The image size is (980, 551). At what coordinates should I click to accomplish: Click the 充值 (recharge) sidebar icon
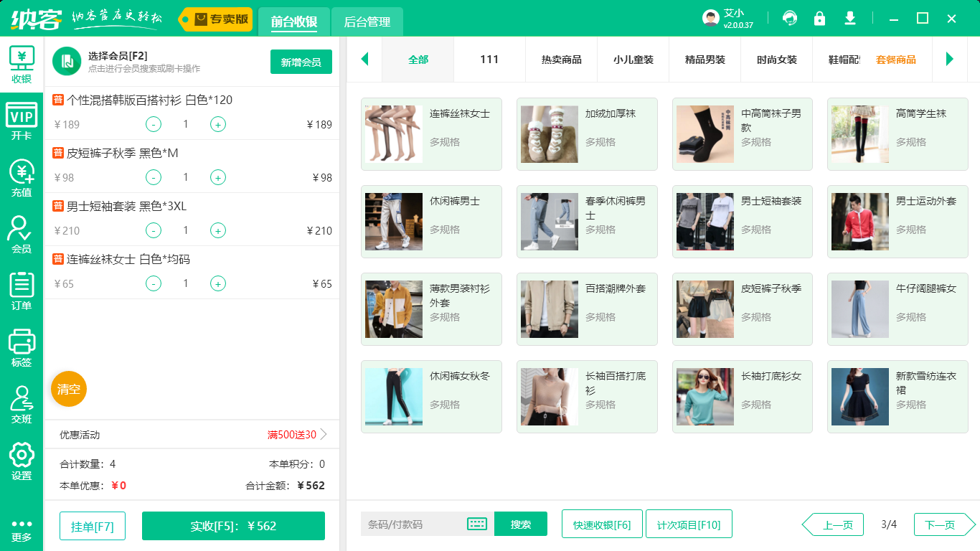[22, 175]
